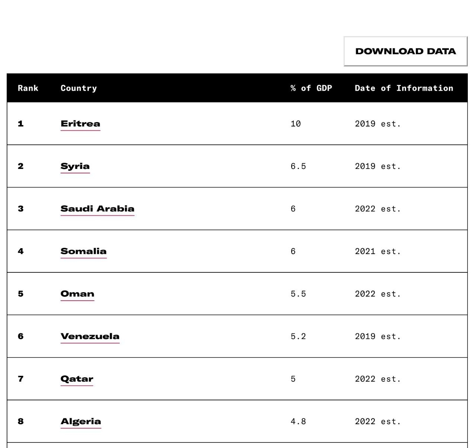Select the Oman link
Viewport: 476px width, 448px height.
[x=77, y=294]
